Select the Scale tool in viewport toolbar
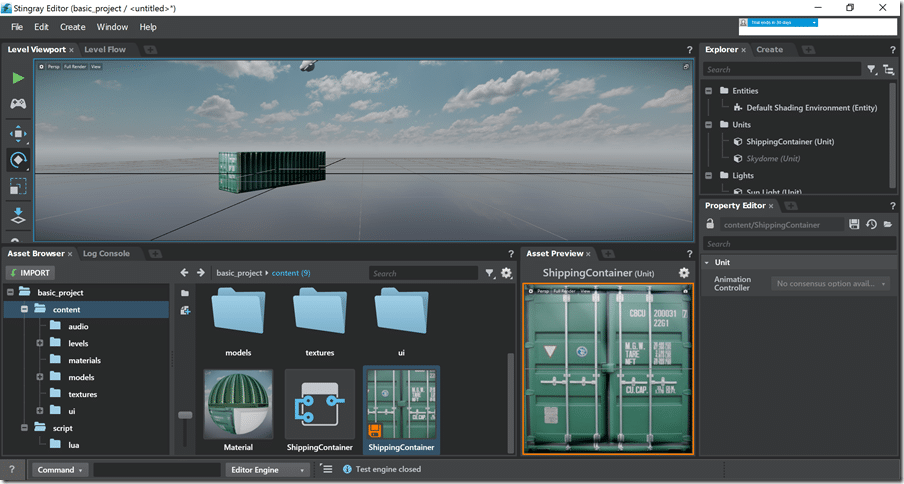Viewport: 904px width, 484px height. tap(18, 187)
